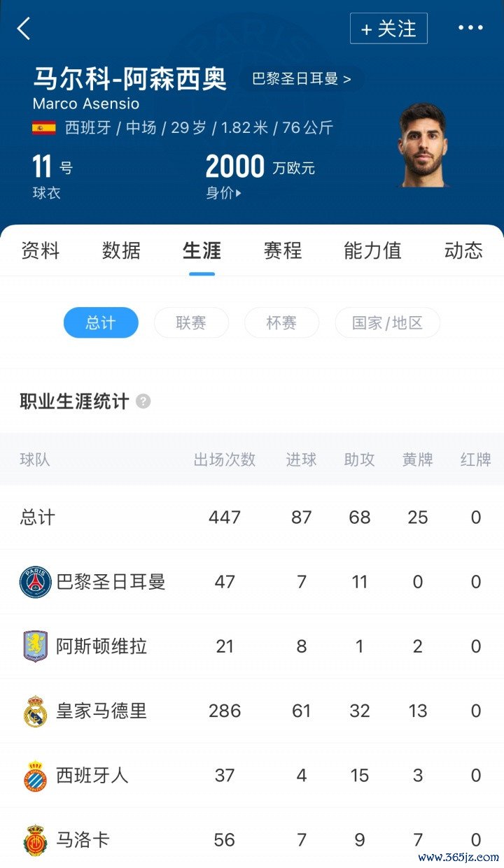504x868 pixels.
Task: Open the 巴黎圣日耳曼 club link in header
Action: [x=301, y=79]
